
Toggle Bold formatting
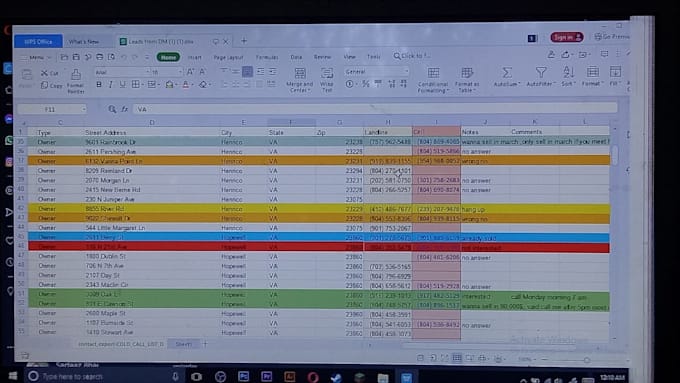(99, 85)
